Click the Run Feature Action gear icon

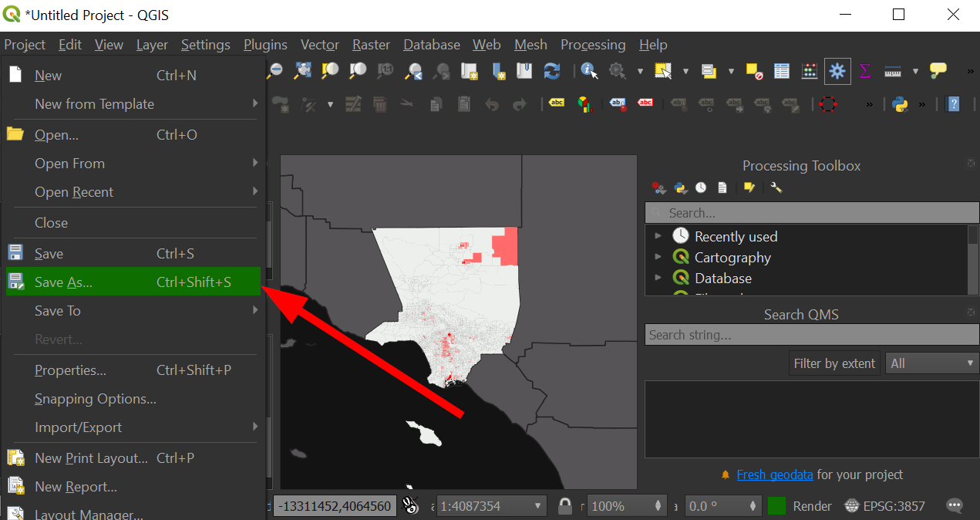click(618, 71)
